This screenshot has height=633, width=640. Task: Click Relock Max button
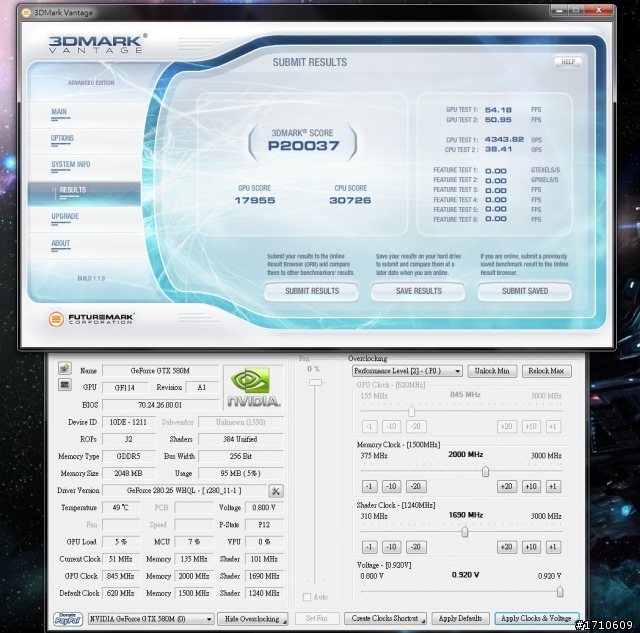[546, 371]
